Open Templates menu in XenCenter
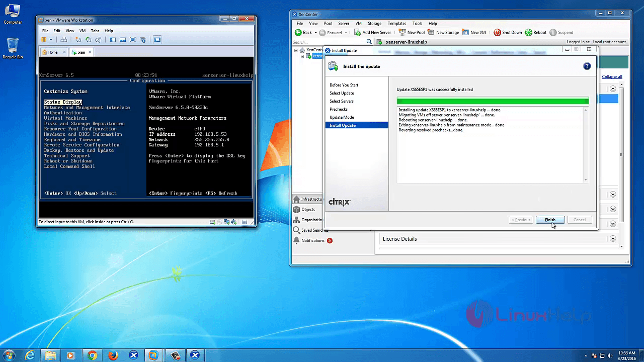The image size is (644, 362). point(397,23)
